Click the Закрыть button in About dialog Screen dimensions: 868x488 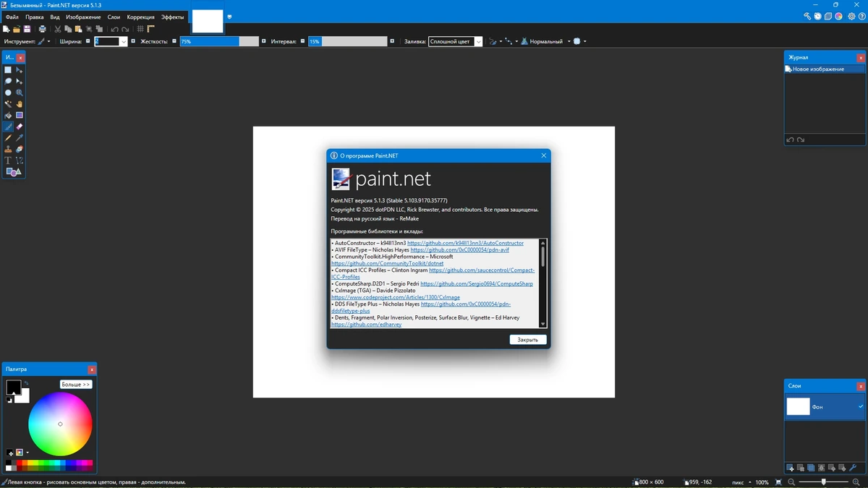pyautogui.click(x=528, y=339)
